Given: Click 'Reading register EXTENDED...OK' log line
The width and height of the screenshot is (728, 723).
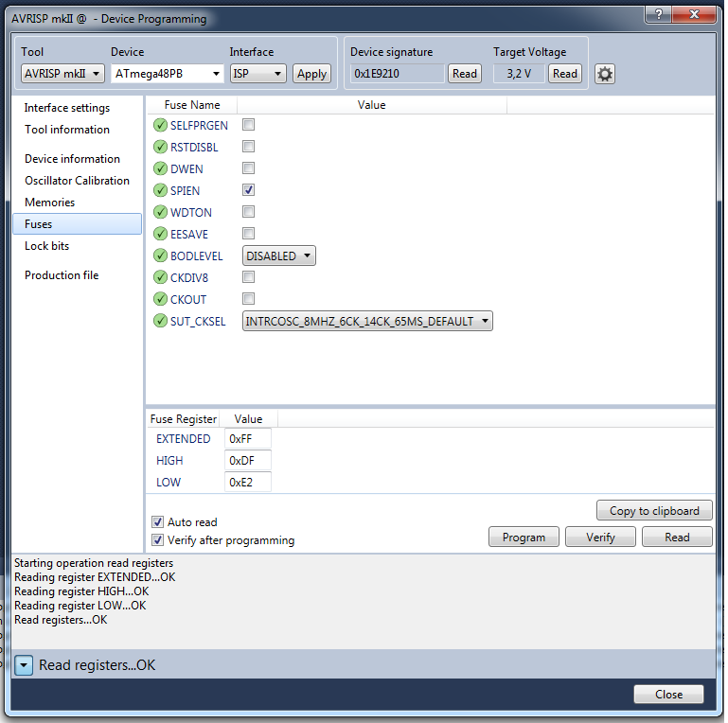Looking at the screenshot, I should 95,577.
